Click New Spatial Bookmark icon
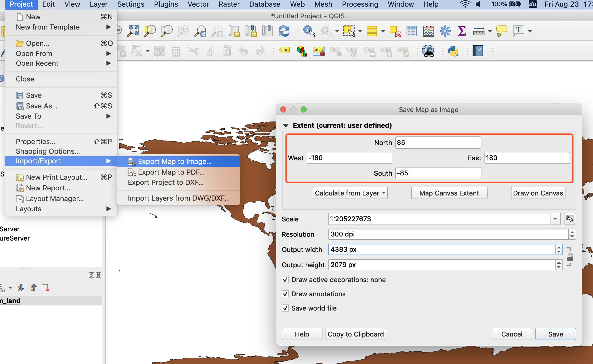 [x=251, y=31]
